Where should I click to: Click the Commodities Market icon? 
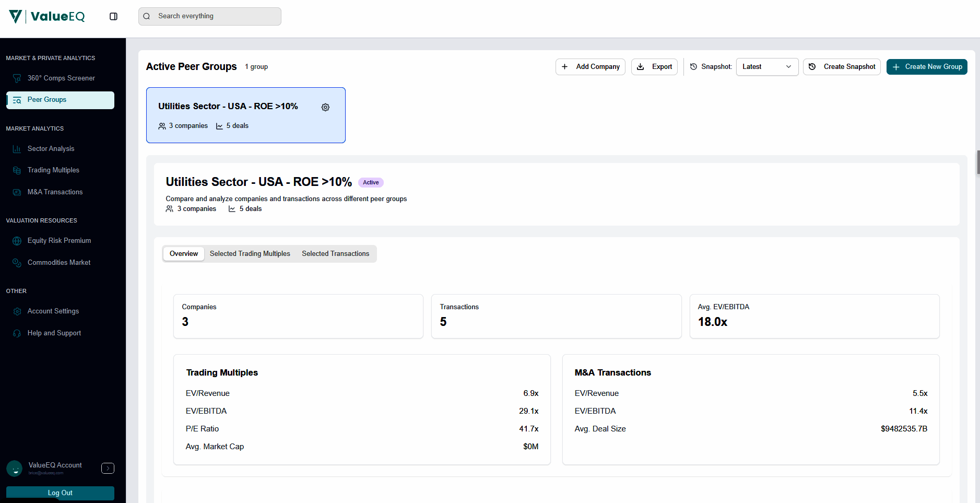click(x=17, y=263)
